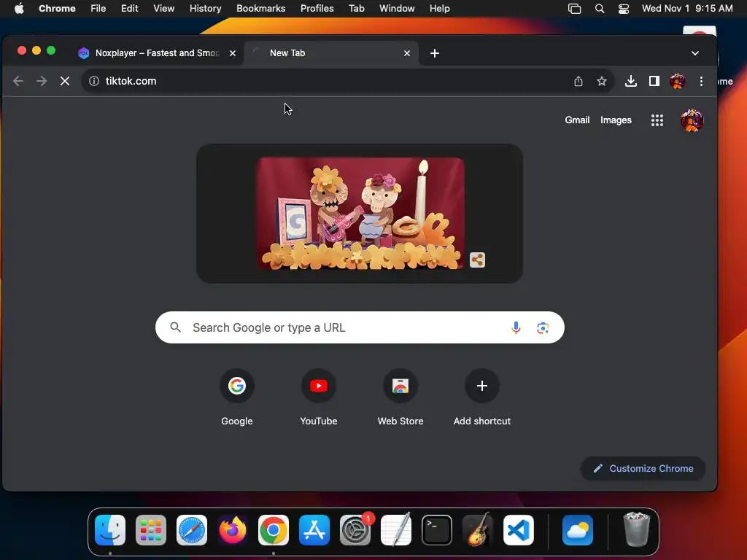Open Visual Studio Code from Dock
Image resolution: width=747 pixels, height=560 pixels.
(x=519, y=530)
